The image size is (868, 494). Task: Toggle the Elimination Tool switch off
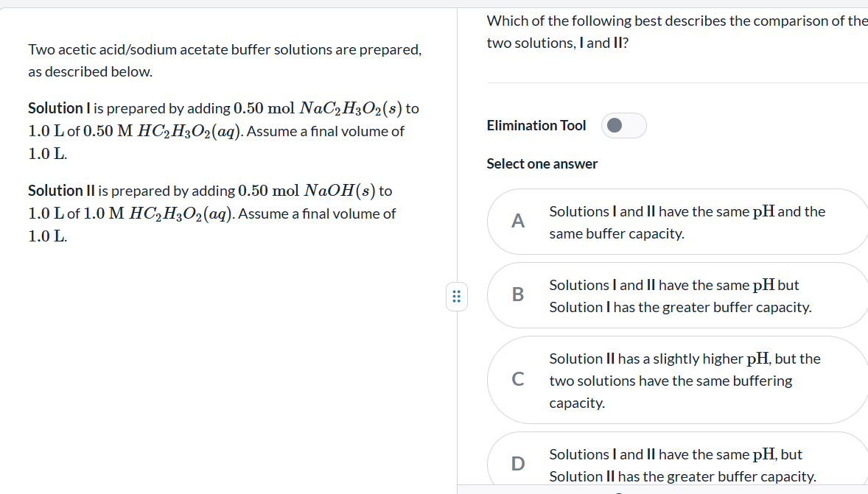623,125
